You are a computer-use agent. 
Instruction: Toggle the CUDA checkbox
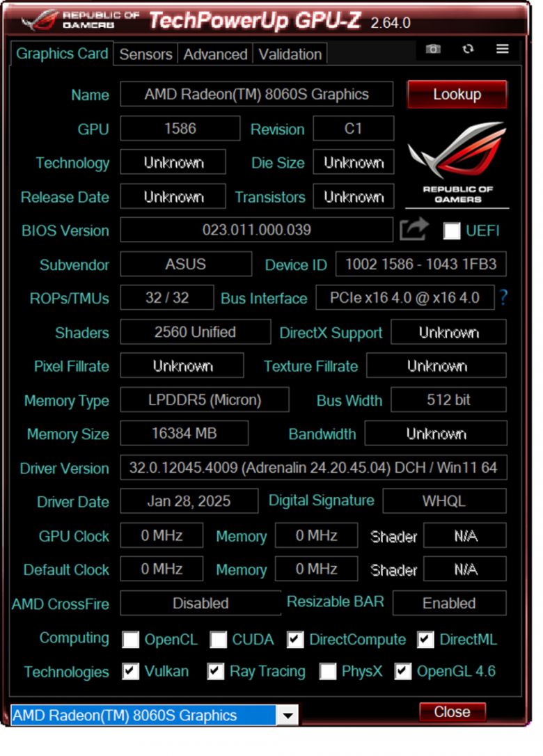tap(218, 639)
